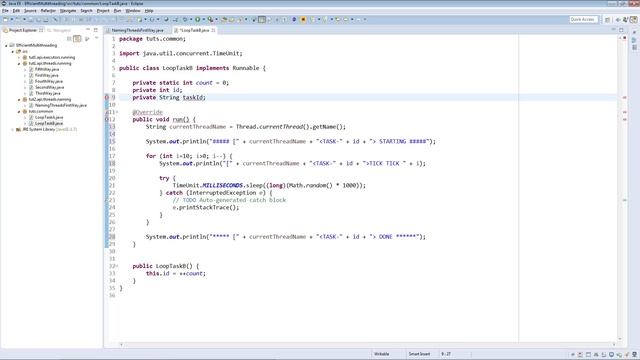Open the Project Explorer View Menu
Viewport: 640px width, 360px height.
[96, 38]
